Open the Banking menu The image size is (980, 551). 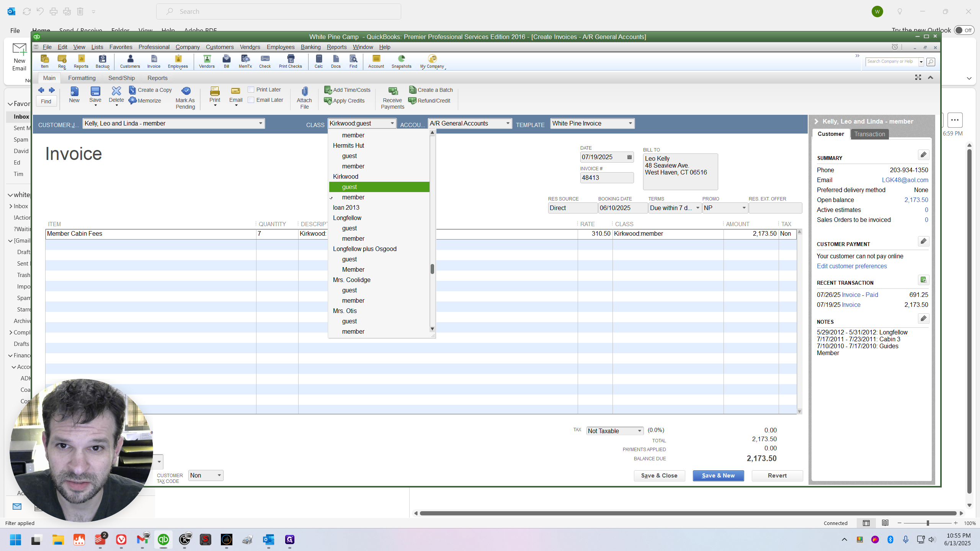click(310, 47)
